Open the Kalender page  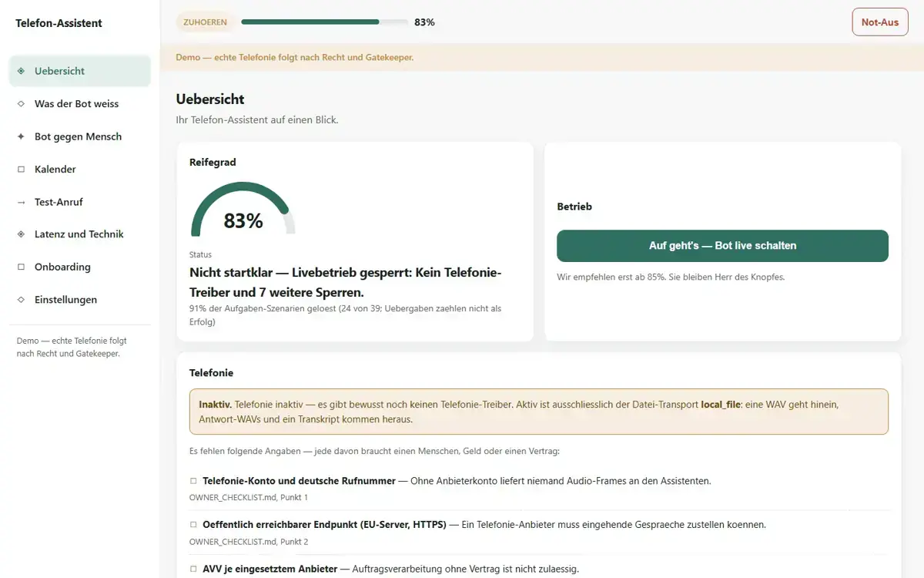click(x=80, y=169)
